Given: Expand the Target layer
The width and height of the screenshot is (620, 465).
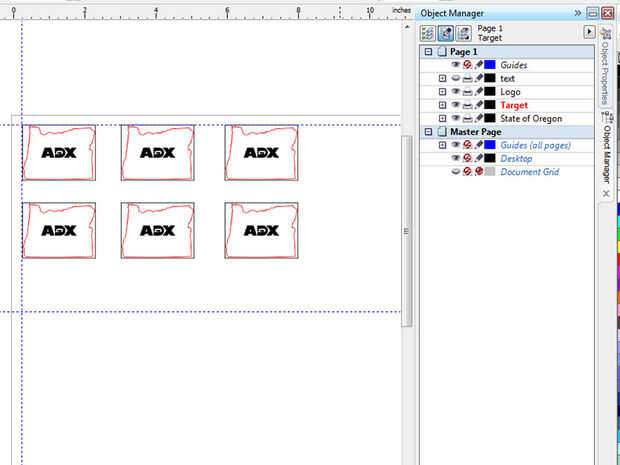Looking at the screenshot, I should pyautogui.click(x=442, y=105).
